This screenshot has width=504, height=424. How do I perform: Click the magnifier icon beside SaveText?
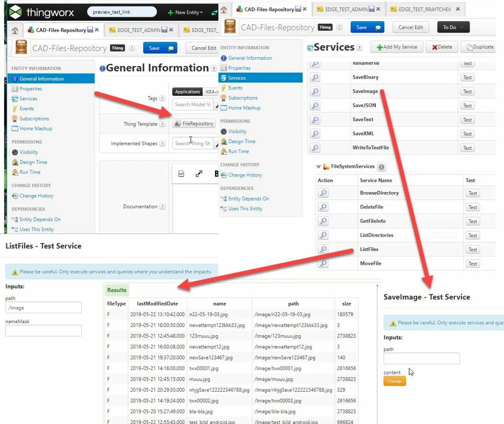(315, 119)
